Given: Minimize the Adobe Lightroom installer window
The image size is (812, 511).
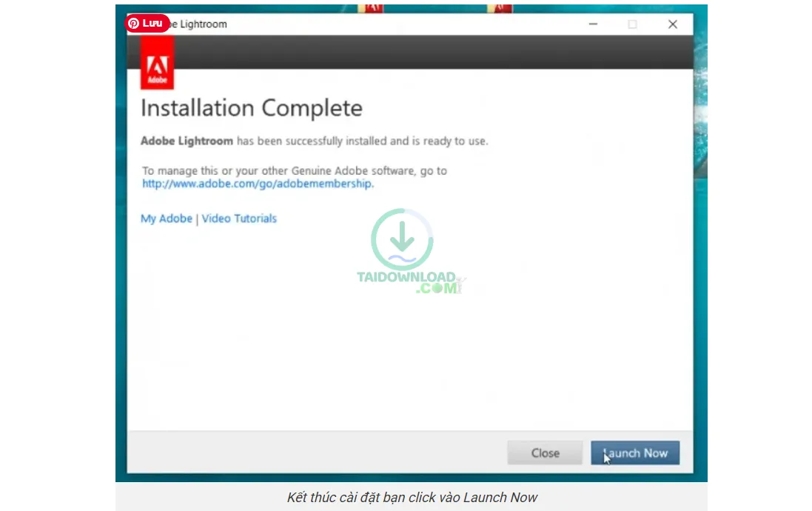Looking at the screenshot, I should point(593,24).
